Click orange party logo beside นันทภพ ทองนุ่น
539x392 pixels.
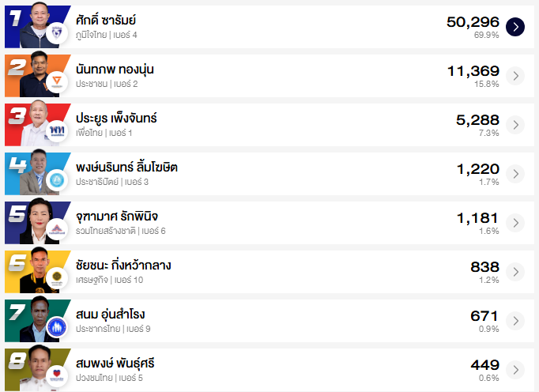click(x=57, y=81)
